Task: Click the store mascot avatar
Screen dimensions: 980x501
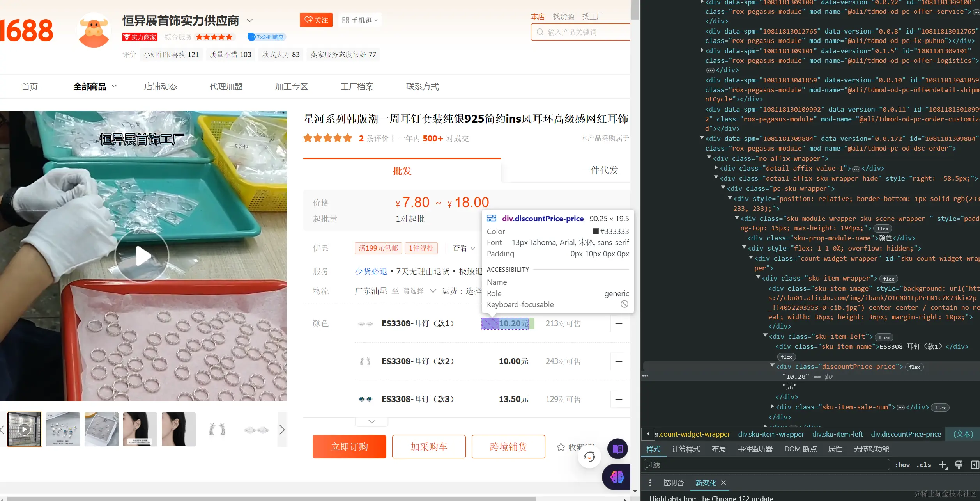Action: [x=94, y=30]
